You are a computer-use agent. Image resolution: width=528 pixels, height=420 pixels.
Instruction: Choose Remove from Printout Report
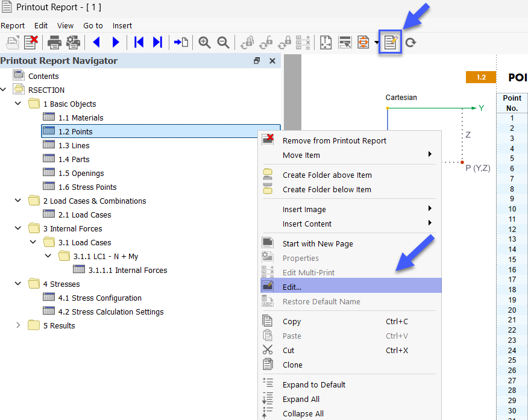[x=350, y=140]
